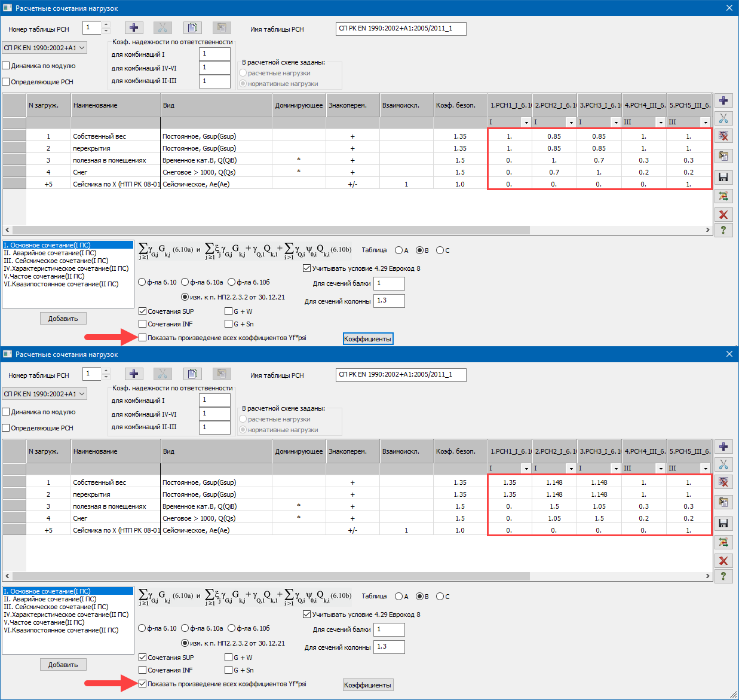Click the green question-mark help icon in upper dialog
The width and height of the screenshot is (739, 700).
(x=723, y=230)
